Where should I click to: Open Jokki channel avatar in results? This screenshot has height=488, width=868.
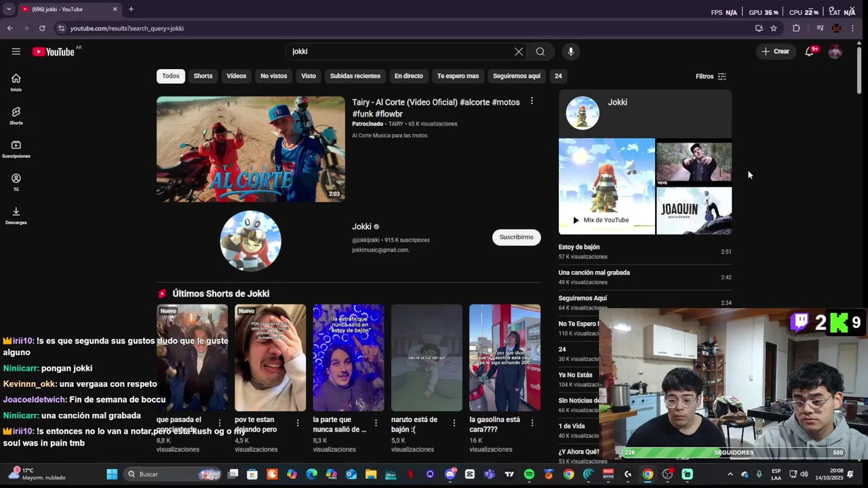click(251, 241)
